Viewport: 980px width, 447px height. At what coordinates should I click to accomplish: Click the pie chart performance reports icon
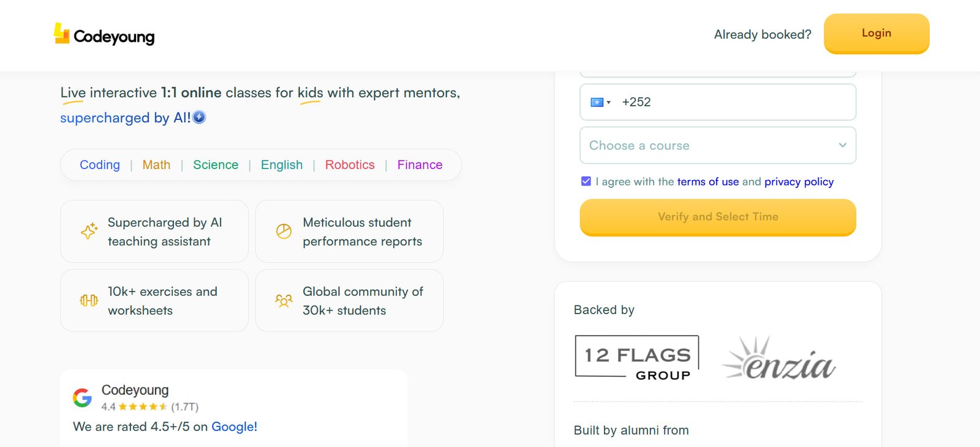click(x=284, y=231)
